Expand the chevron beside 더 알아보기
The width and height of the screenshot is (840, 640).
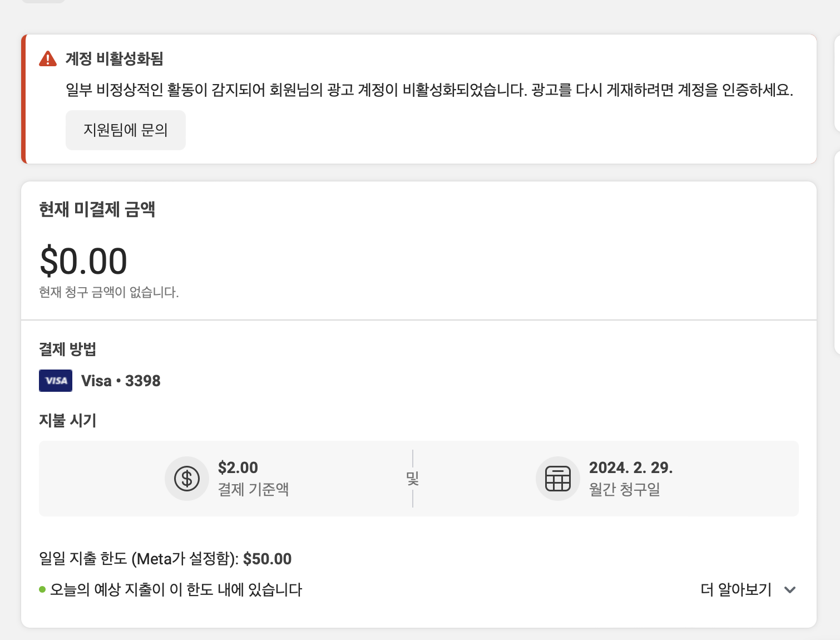pyautogui.click(x=790, y=590)
